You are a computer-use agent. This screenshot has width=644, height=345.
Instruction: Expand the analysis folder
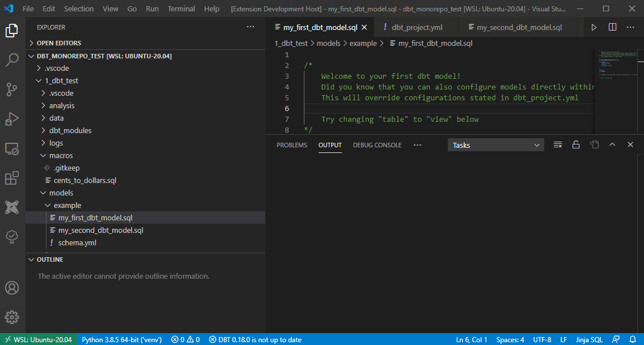pyautogui.click(x=145, y=105)
